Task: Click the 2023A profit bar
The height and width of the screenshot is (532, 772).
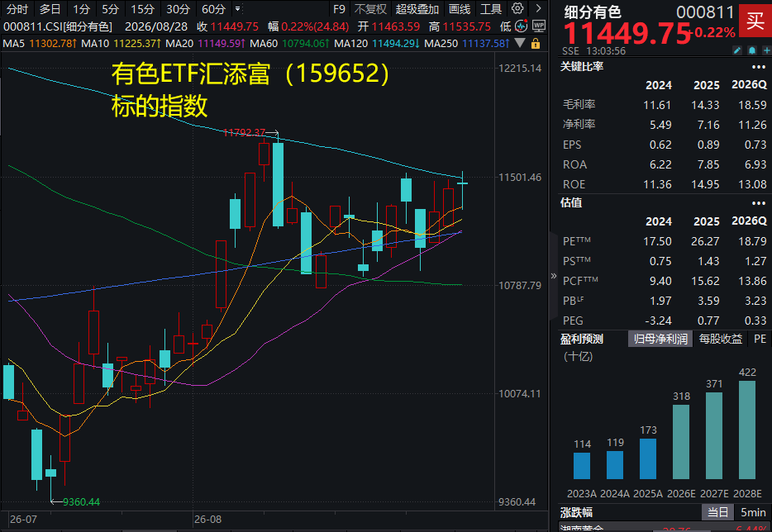Action: pos(582,466)
